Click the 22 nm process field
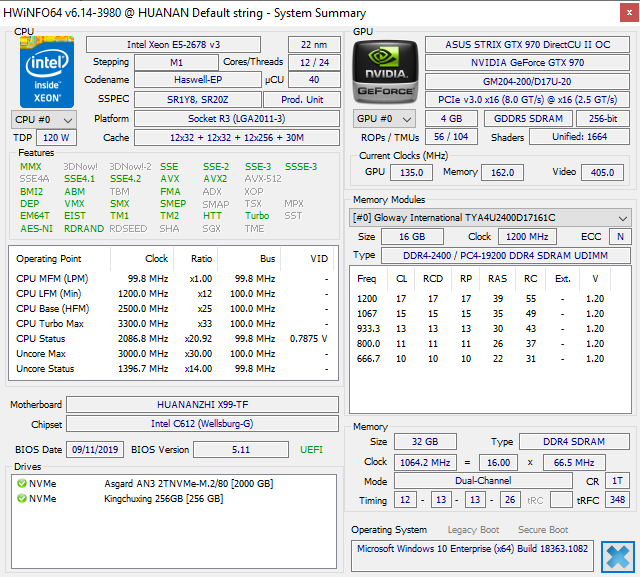The image size is (640, 577). (314, 44)
